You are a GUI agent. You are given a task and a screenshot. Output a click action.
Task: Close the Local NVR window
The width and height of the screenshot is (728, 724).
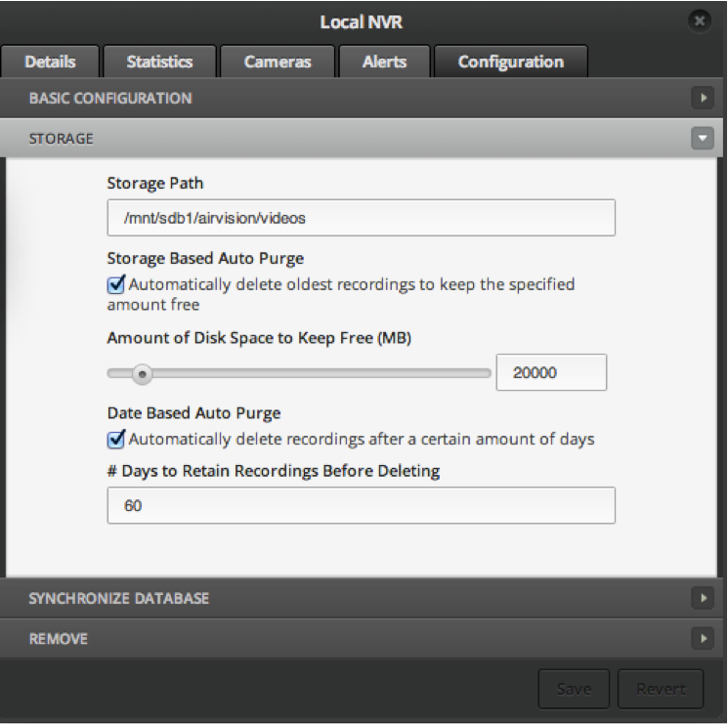(699, 21)
